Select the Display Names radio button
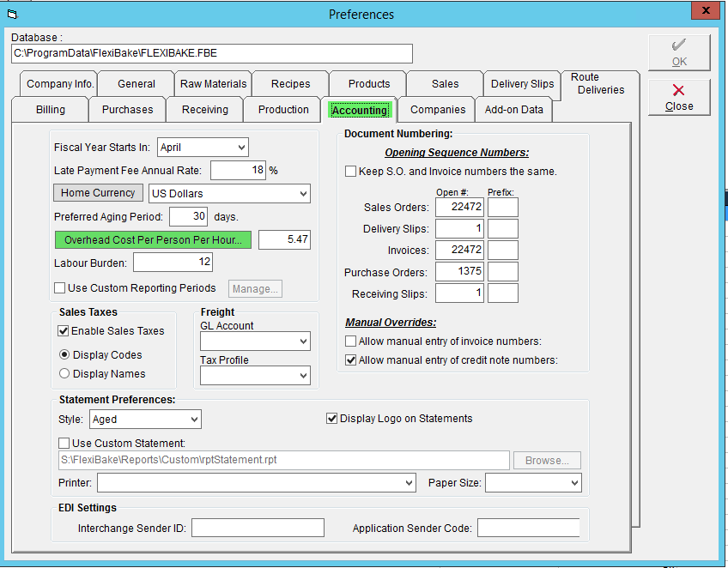Image resolution: width=728 pixels, height=568 pixels. pos(64,373)
